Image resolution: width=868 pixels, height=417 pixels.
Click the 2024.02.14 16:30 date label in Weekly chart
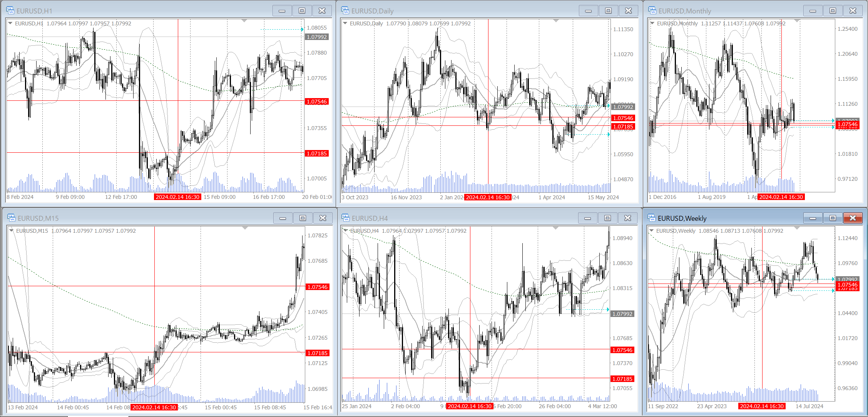(762, 406)
